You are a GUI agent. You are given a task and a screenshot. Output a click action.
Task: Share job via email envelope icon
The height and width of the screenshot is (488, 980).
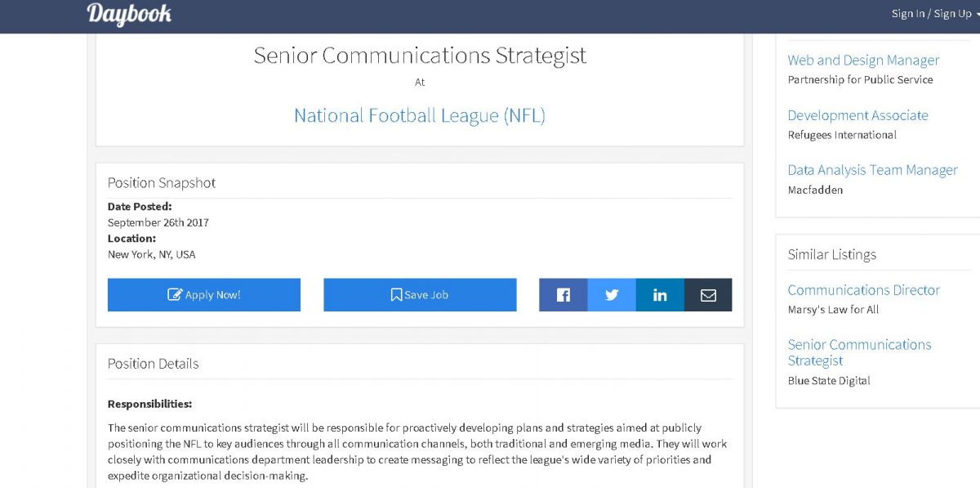708,295
